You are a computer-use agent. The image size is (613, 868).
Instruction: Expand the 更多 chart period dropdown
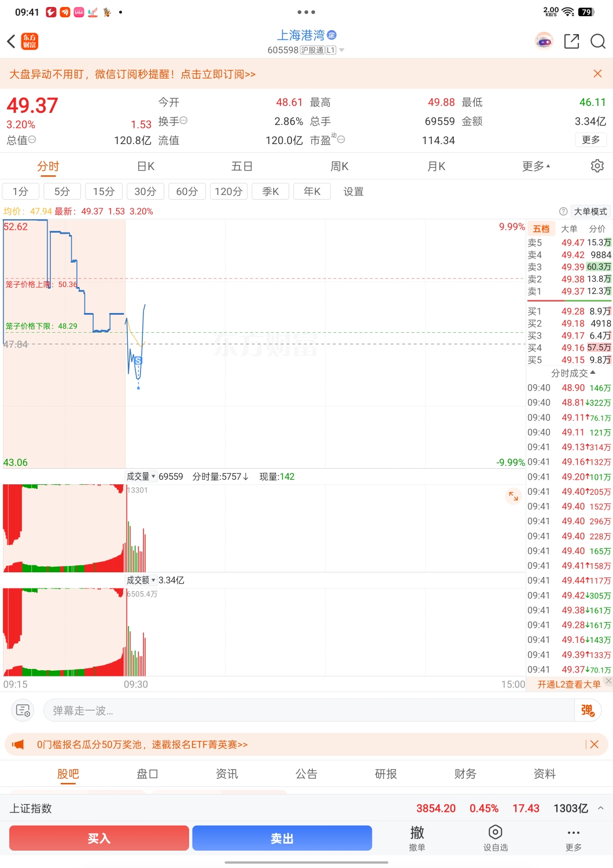[536, 166]
